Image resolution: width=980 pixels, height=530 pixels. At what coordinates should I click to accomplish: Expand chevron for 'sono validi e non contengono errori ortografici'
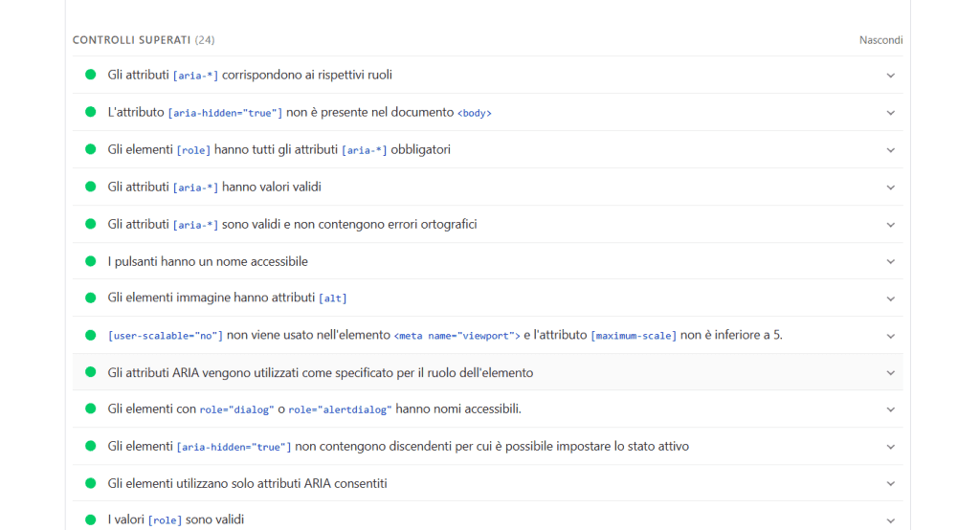891,224
